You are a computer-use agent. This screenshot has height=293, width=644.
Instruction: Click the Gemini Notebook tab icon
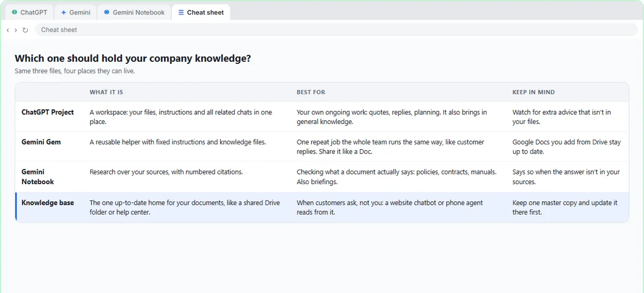pyautogui.click(x=107, y=12)
